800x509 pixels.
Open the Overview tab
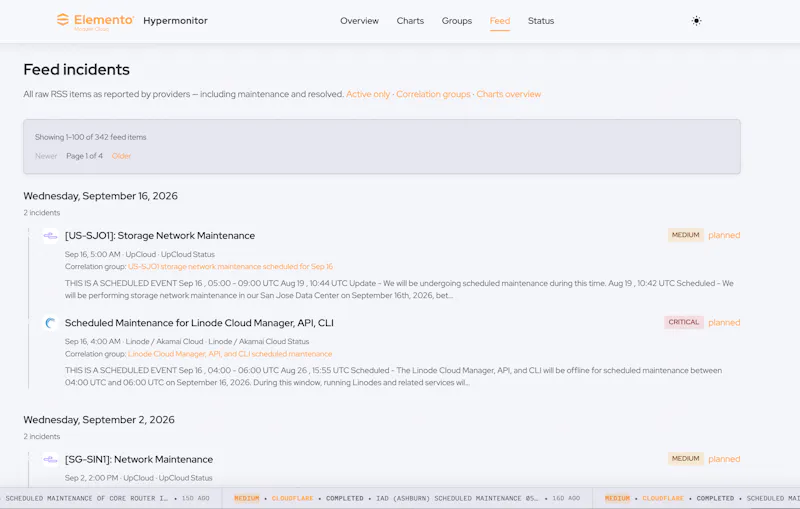tap(359, 21)
